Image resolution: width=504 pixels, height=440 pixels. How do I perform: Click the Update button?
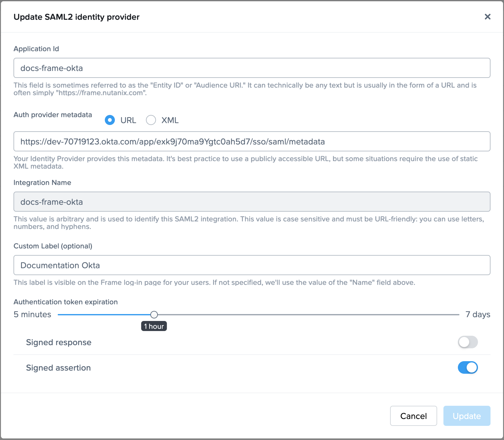467,416
